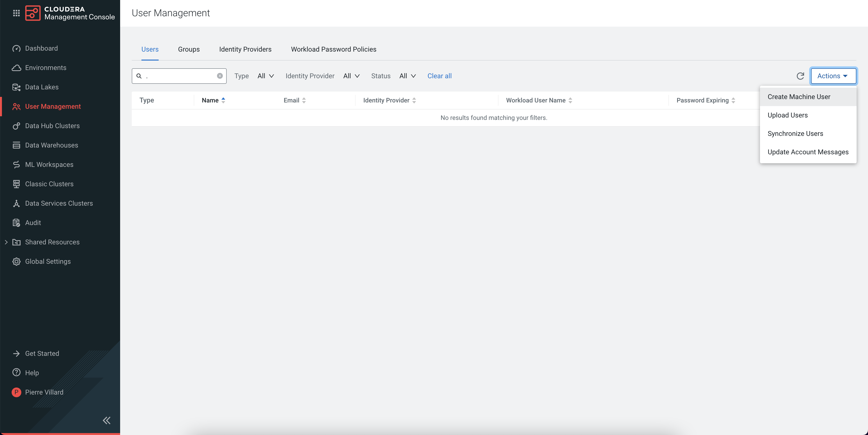The image size is (868, 435).
Task: Clear the search field text
Action: (x=220, y=76)
